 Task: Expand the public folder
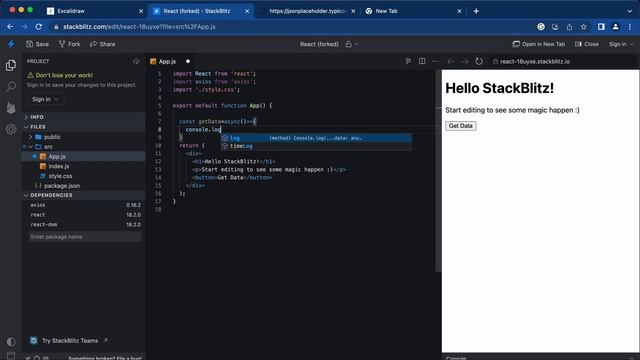84,137
